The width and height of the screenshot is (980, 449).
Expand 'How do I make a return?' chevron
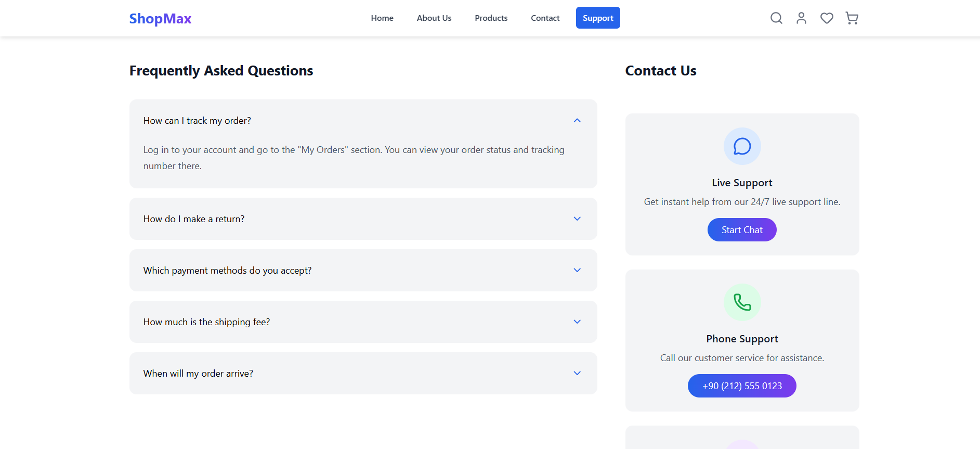(577, 219)
